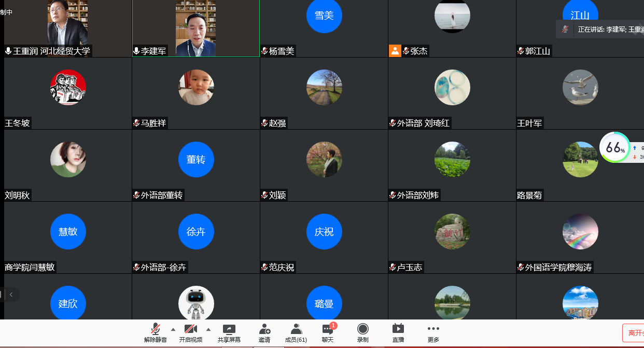Image resolution: width=644 pixels, height=348 pixels.
Task: Click the 66% performance indicator circle
Action: tap(614, 147)
